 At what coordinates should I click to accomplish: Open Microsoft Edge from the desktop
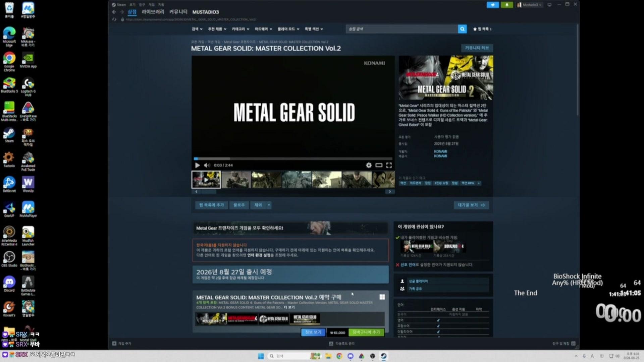click(x=9, y=37)
